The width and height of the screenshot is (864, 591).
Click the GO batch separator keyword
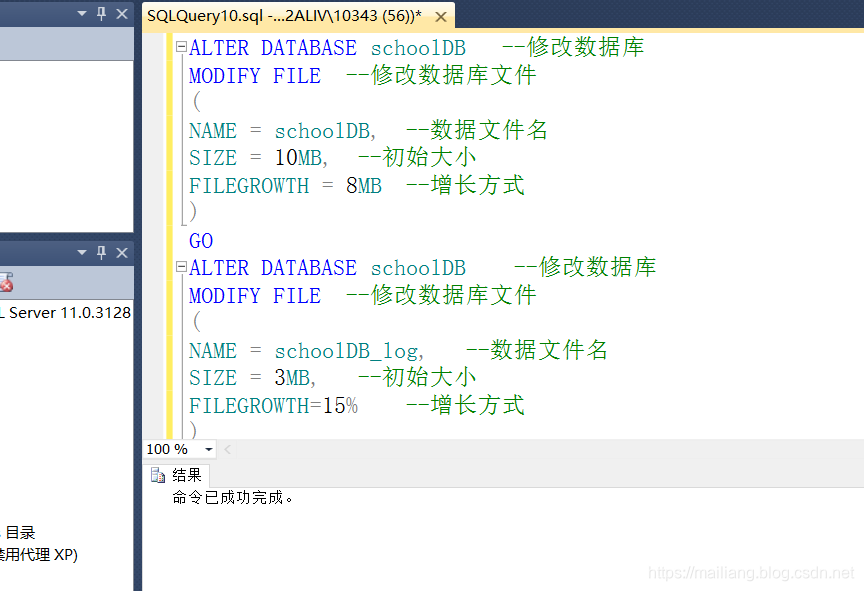(x=201, y=241)
